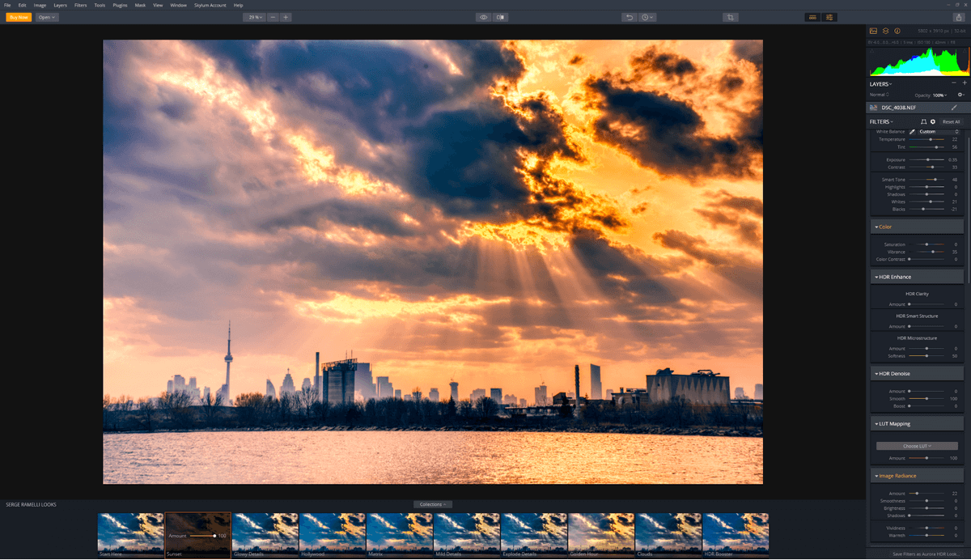971x560 pixels.
Task: Select the DSC_4038.NEF layer
Action: point(917,107)
